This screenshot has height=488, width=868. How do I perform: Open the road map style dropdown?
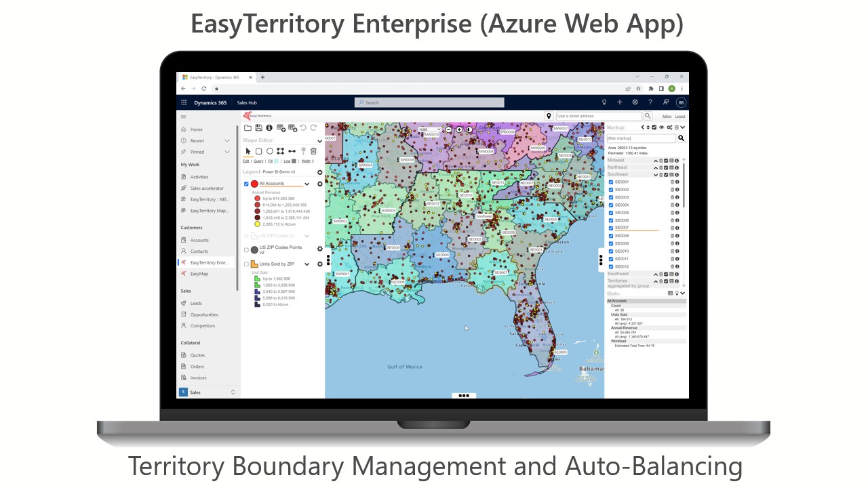point(429,129)
